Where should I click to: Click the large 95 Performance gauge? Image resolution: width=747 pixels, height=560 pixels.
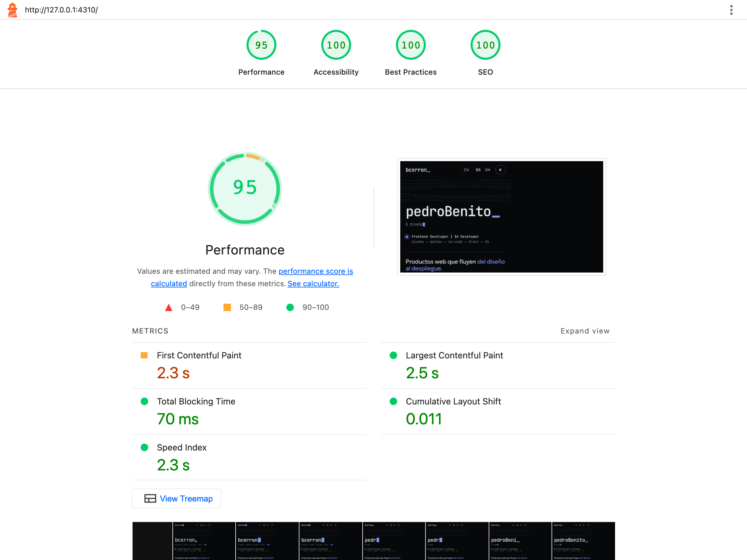click(x=245, y=188)
